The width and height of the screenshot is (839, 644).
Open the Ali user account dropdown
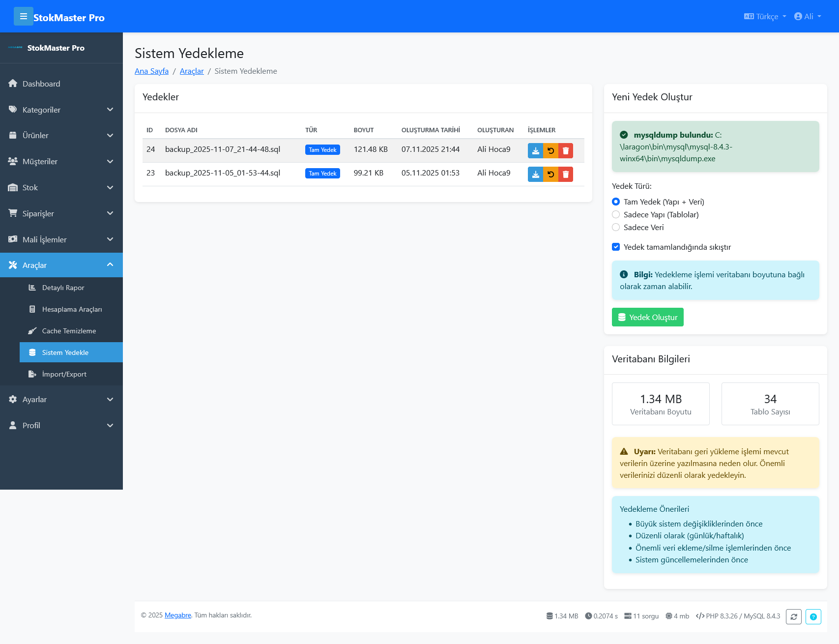pyautogui.click(x=808, y=16)
